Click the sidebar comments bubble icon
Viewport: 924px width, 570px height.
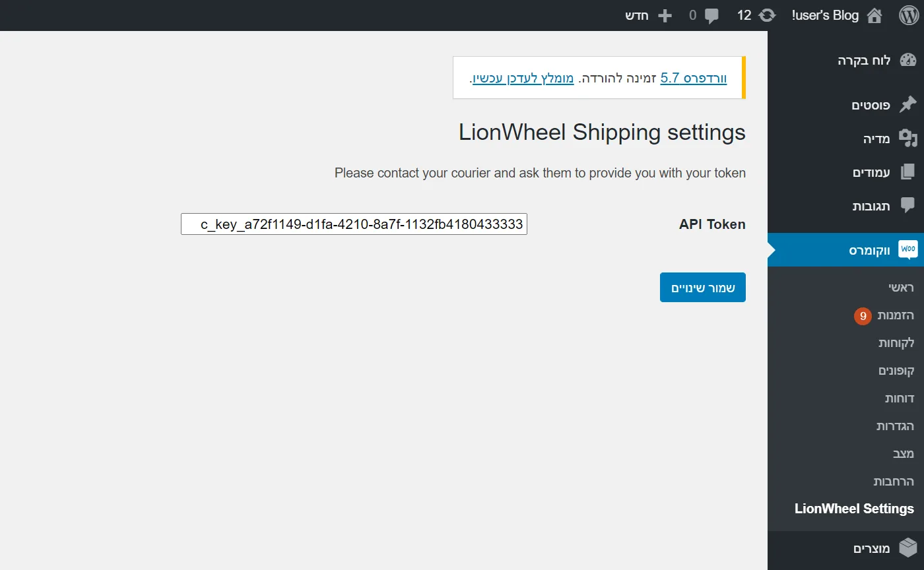click(908, 205)
